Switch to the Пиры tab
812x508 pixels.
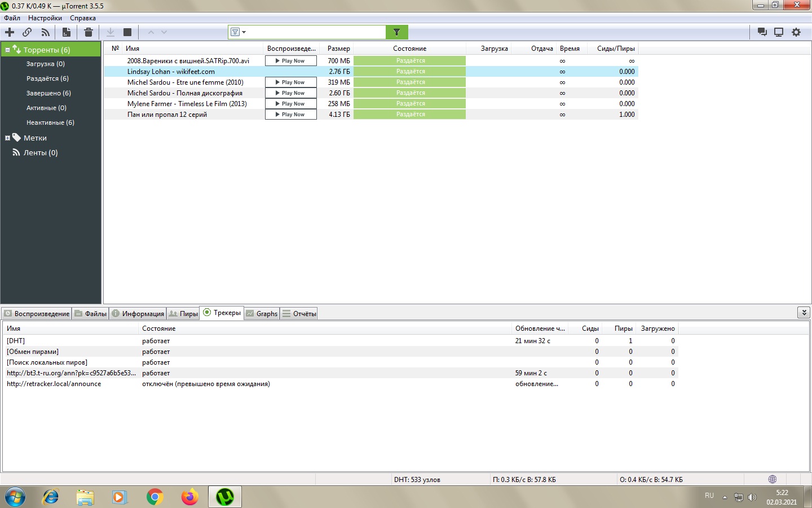pos(183,314)
